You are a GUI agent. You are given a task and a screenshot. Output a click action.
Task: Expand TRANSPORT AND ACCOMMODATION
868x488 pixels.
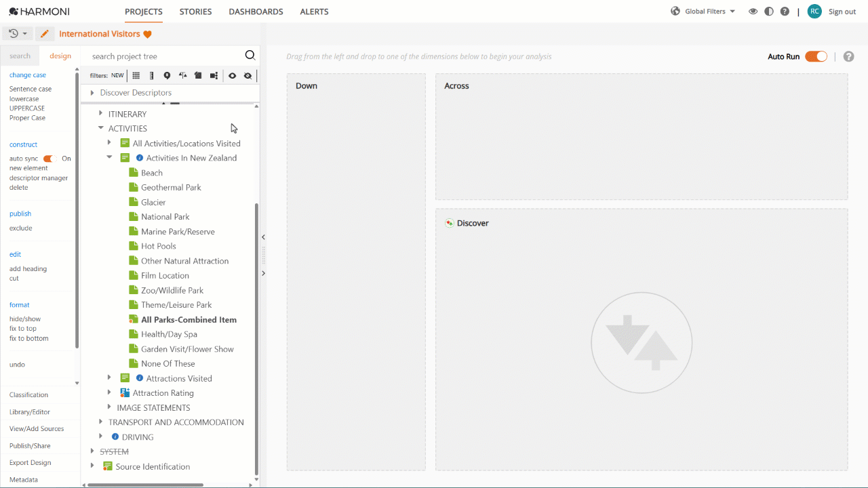click(101, 422)
